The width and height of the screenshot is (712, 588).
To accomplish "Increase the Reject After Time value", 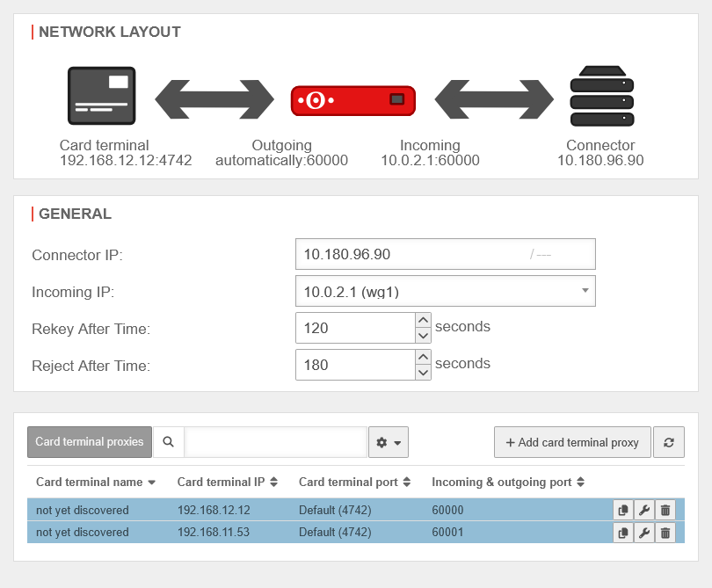I will point(423,357).
